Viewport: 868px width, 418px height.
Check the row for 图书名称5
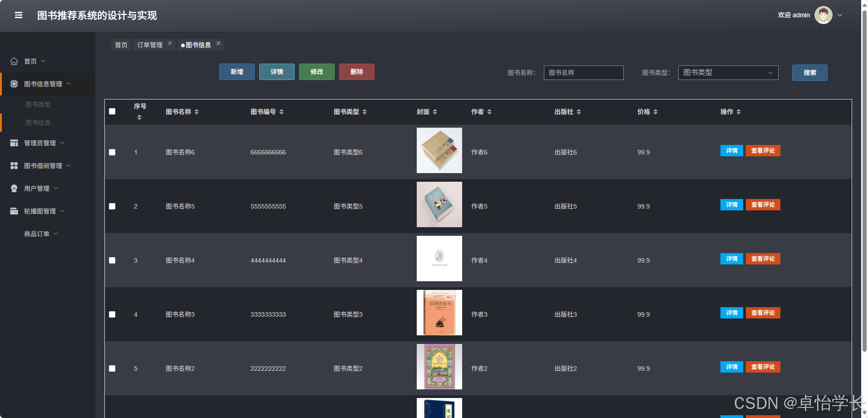point(112,206)
